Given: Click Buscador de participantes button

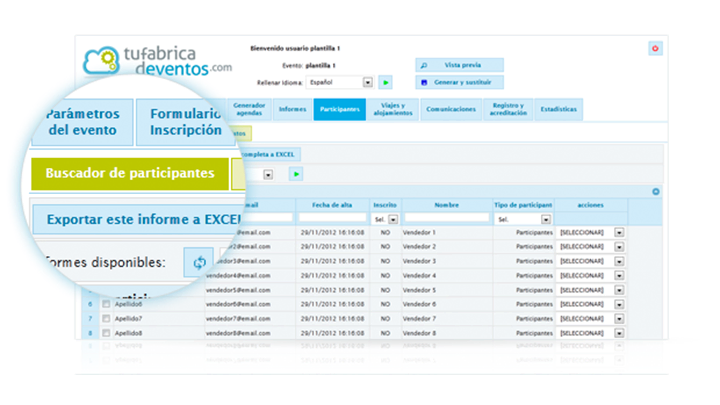Looking at the screenshot, I should (x=129, y=173).
